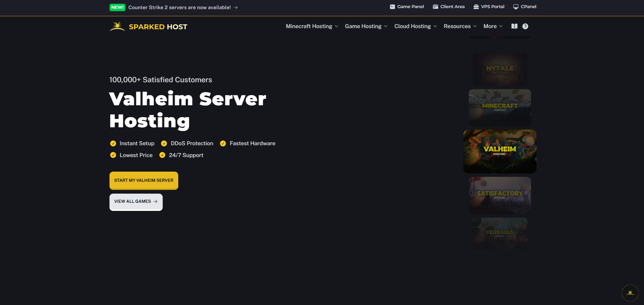The height and width of the screenshot is (305, 644).
Task: Click the Valheim Server Hosting heading
Action: [x=188, y=110]
